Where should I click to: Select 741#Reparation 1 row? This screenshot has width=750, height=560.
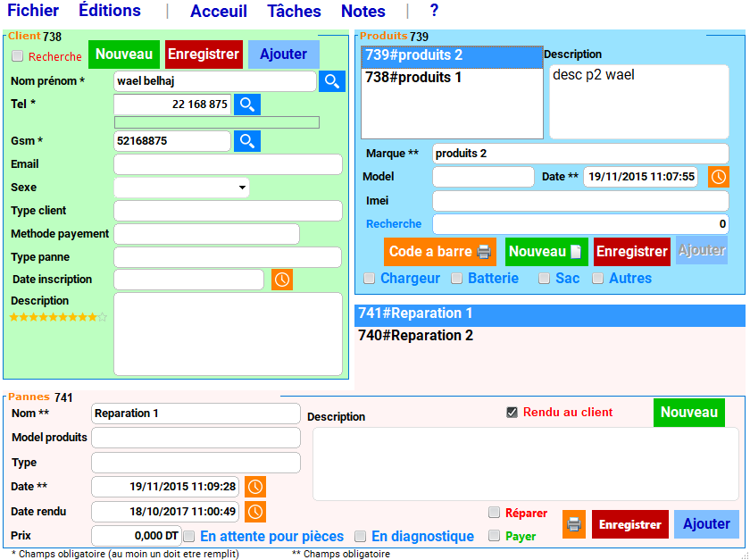[550, 314]
